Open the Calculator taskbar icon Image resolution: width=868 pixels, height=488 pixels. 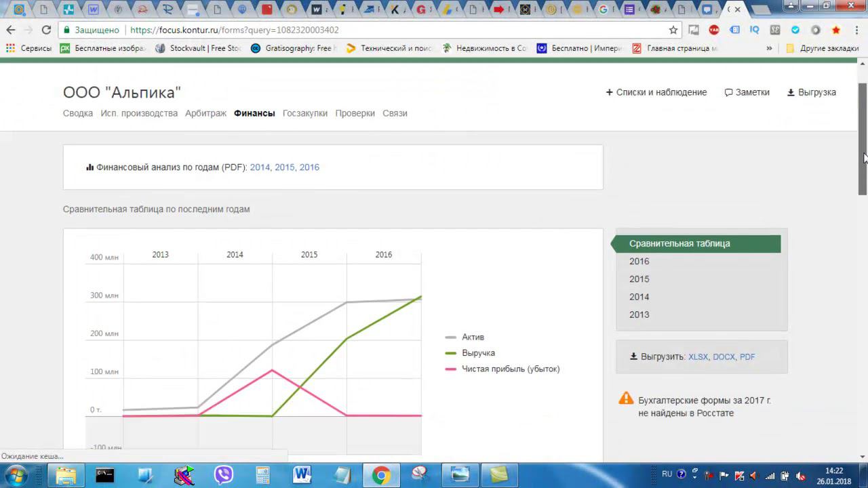tap(262, 475)
